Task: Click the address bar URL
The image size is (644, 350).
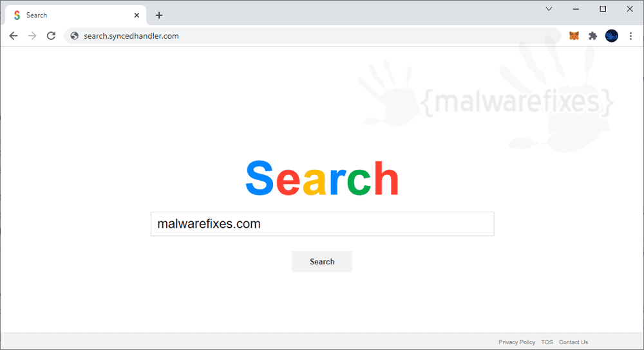Action: click(131, 36)
